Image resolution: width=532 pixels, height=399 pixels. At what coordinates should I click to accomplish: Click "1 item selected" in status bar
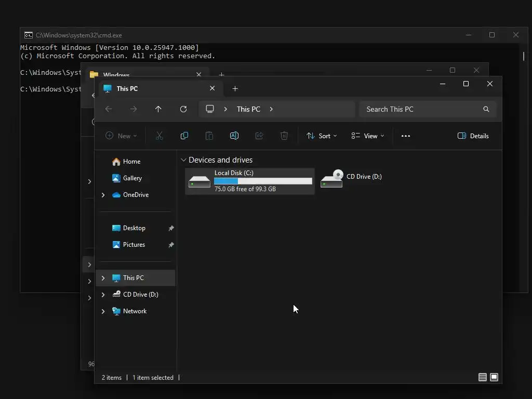pos(153,378)
